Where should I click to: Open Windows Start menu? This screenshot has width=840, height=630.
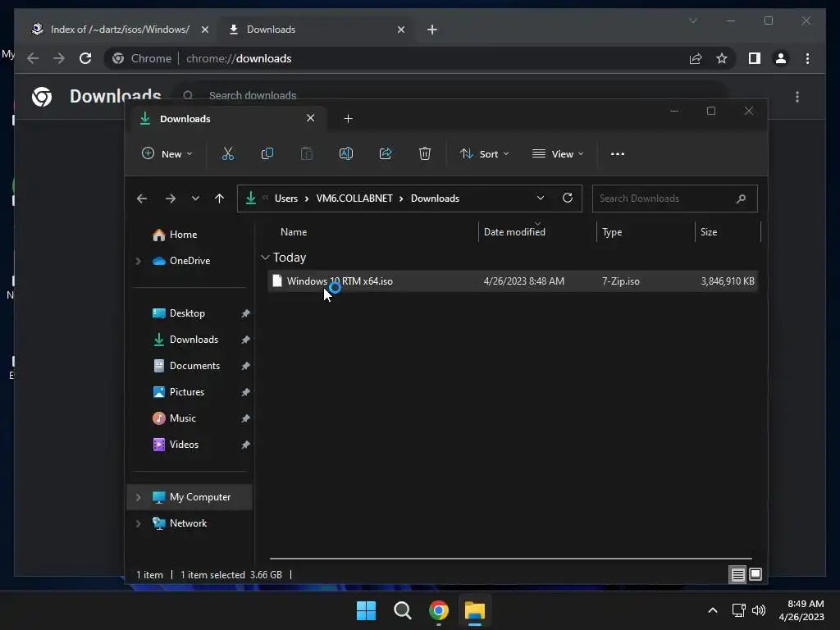click(367, 610)
